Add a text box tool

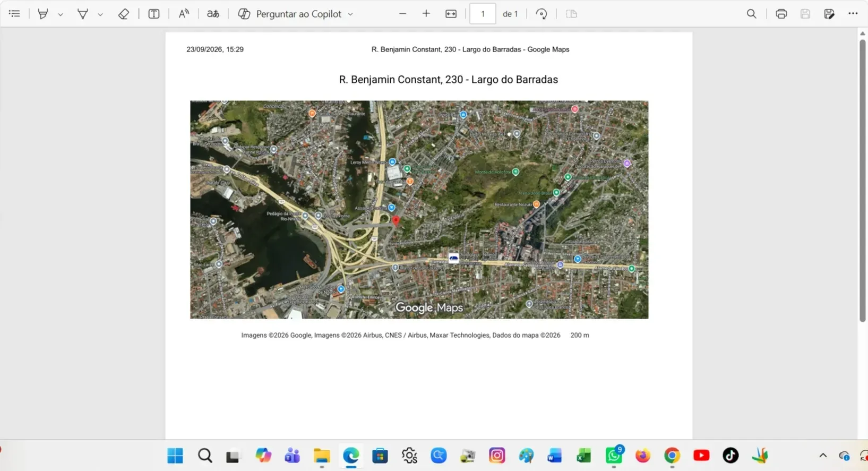tap(154, 14)
